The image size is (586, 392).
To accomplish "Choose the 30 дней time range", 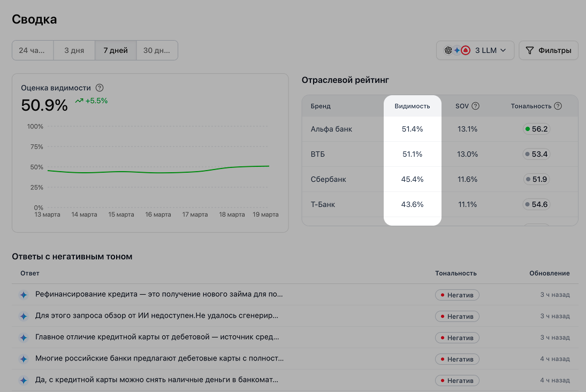I will coord(157,50).
